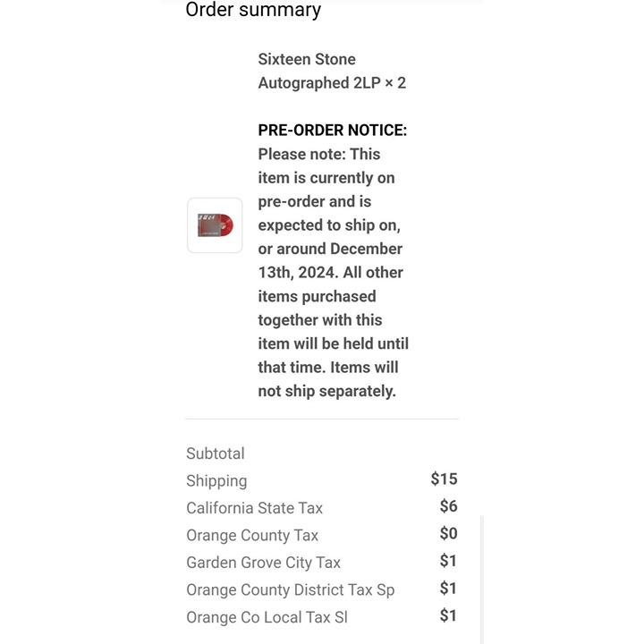This screenshot has height=644, width=644.
Task: Click the Sixteen Stone Autographed 2LP title
Action: (x=332, y=71)
